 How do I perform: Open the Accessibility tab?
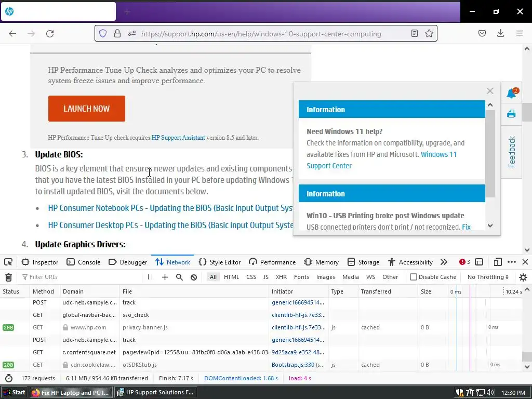pos(410,262)
